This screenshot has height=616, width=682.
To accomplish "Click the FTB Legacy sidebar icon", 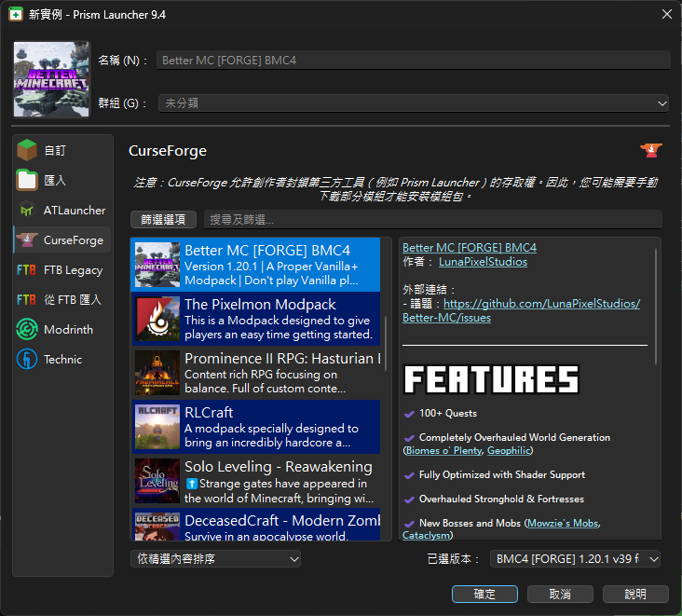I will (x=28, y=270).
